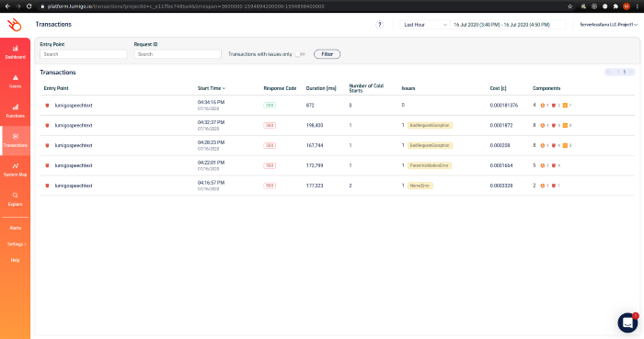Open the help question mark icon
This screenshot has width=644, height=339.
(379, 25)
